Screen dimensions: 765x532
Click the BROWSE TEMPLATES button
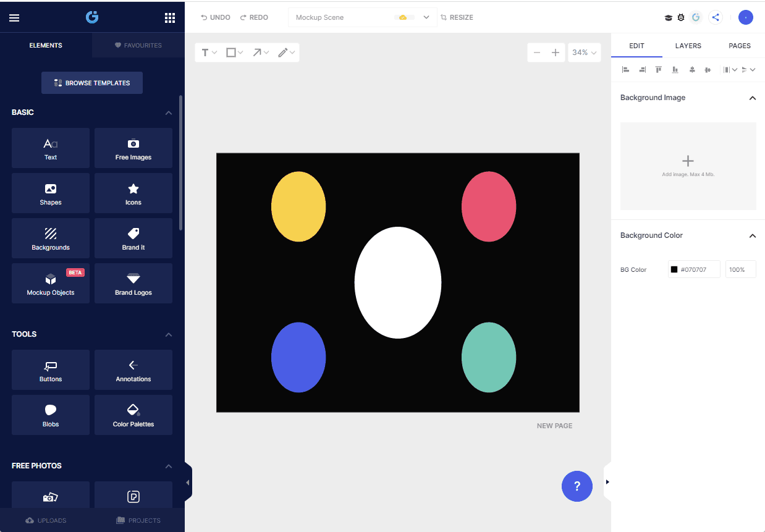pyautogui.click(x=92, y=83)
